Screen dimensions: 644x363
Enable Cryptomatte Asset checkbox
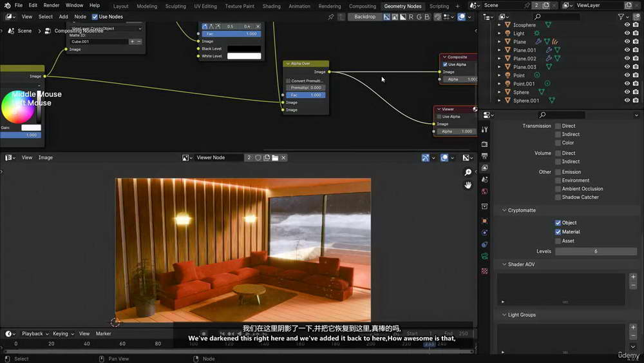(x=558, y=241)
